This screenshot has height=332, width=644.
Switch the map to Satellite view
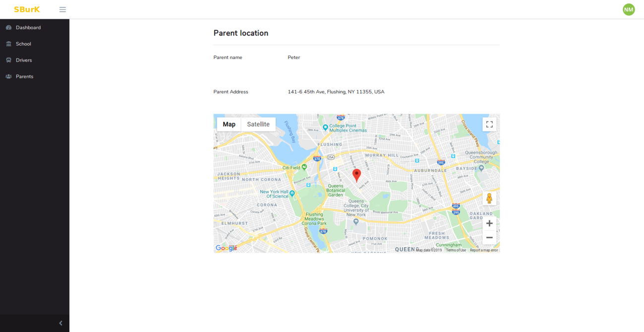pos(258,124)
